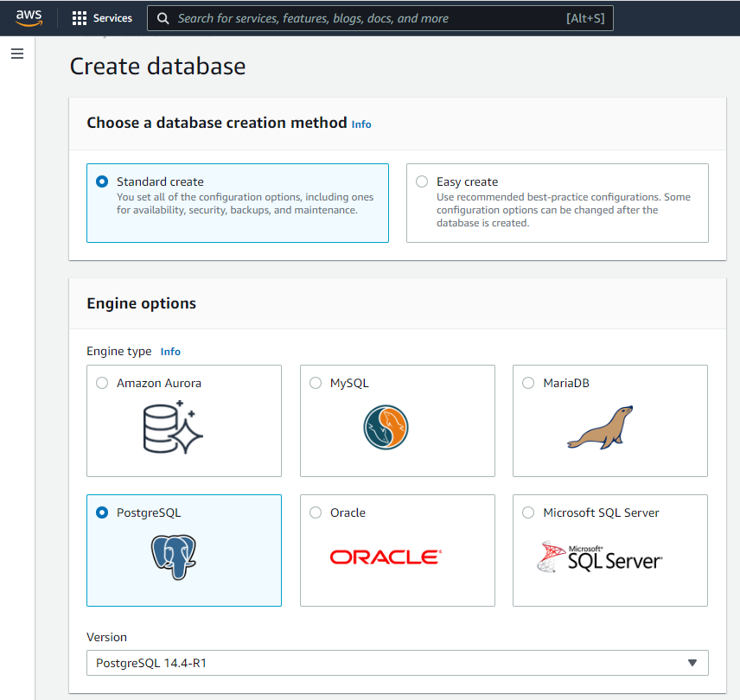Open Services menu label

pos(112,18)
